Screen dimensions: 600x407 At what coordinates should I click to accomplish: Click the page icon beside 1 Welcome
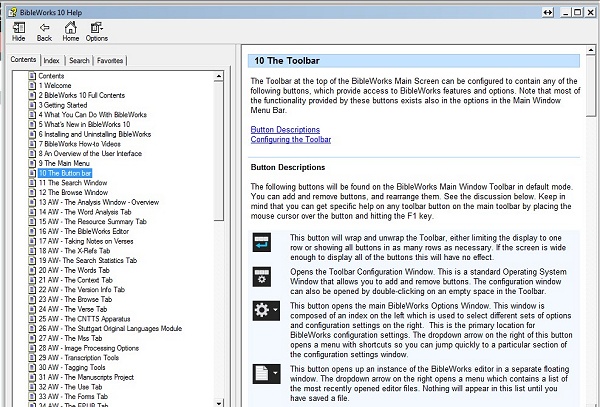point(33,85)
